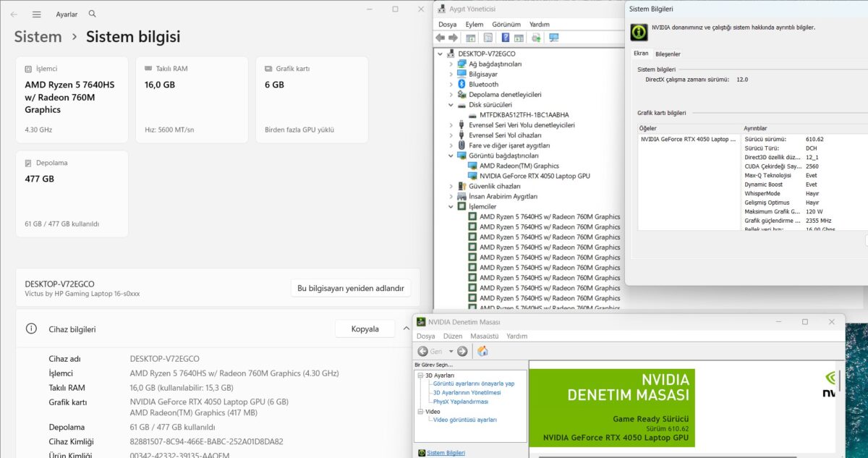The image size is (868, 458).
Task: Click the blue Help icon in Aygıt Yöneticisi toolbar
Action: coord(506,38)
